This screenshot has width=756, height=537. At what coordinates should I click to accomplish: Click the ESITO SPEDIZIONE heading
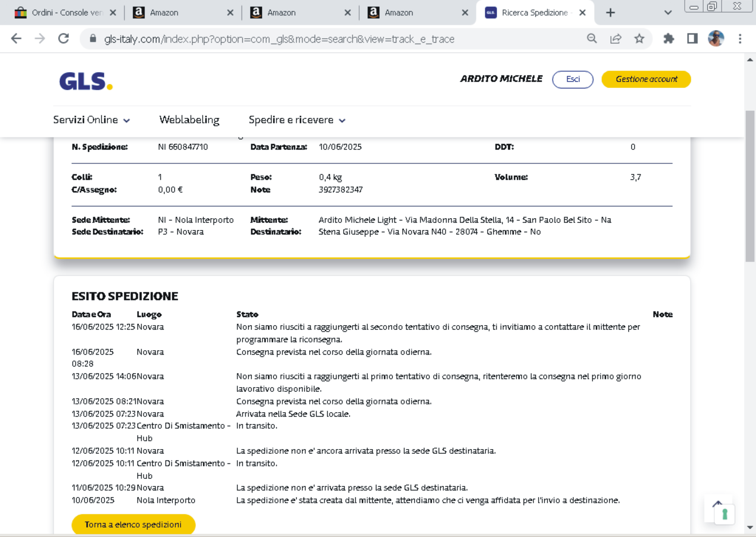[x=125, y=296]
